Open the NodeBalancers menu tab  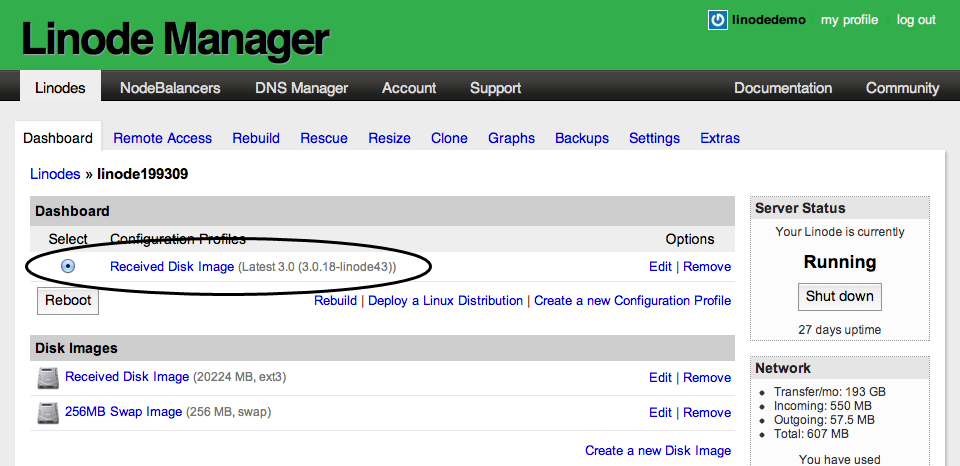(x=170, y=88)
